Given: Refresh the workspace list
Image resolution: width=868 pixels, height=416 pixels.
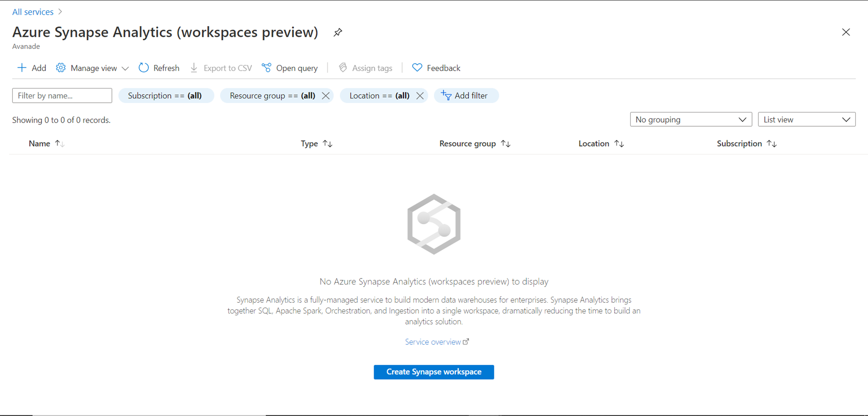Looking at the screenshot, I should (159, 68).
